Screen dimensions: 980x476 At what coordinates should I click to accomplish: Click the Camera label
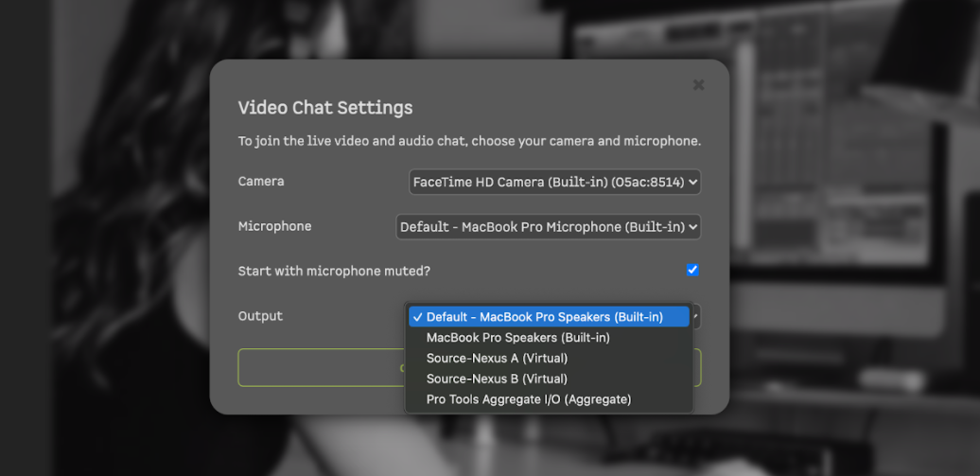[261, 182]
